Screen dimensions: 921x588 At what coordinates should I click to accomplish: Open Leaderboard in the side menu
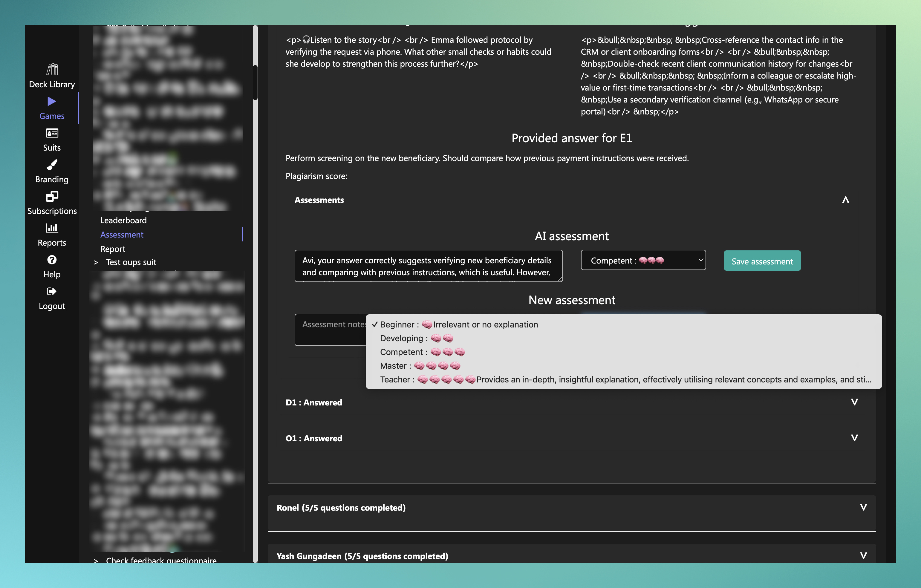(123, 220)
